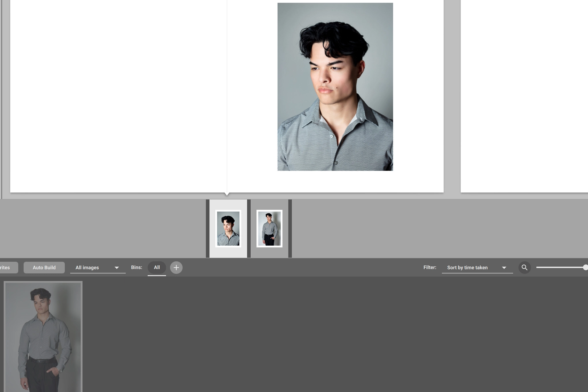Screen dimensions: 588x392
Task: Click the large portrait on the page
Action: 335,87
